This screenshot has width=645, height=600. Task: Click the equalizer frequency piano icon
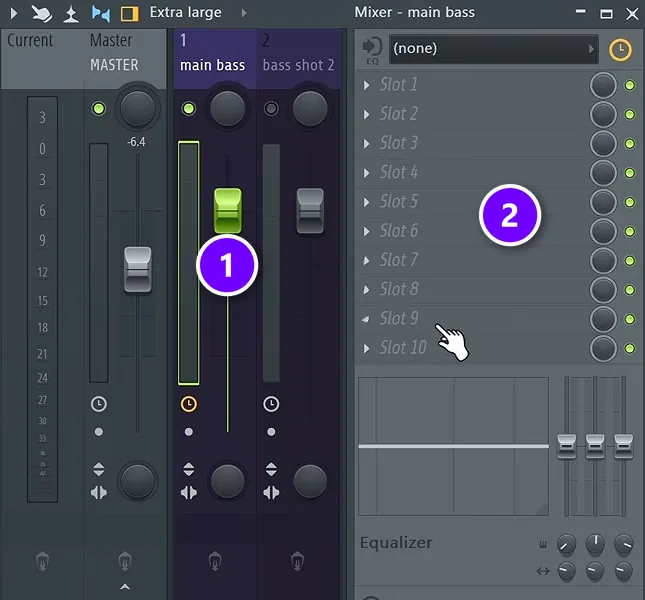[x=543, y=545]
